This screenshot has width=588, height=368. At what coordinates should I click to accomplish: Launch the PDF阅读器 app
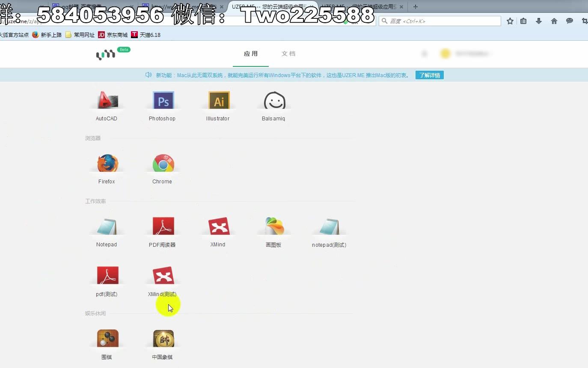coord(163,227)
